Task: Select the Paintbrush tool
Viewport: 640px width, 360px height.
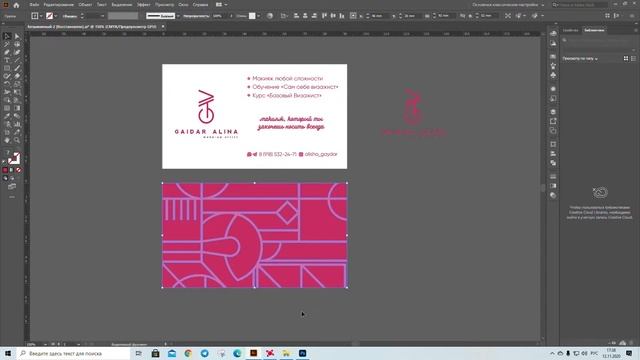Action: (x=17, y=68)
